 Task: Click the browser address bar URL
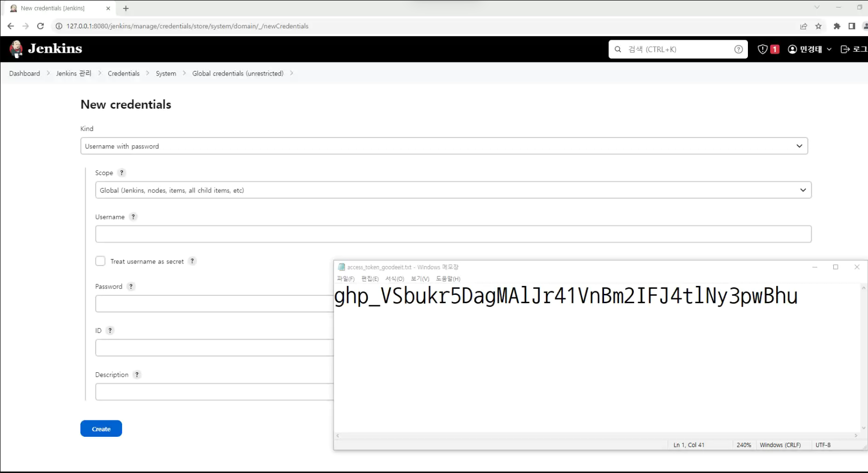pos(188,26)
